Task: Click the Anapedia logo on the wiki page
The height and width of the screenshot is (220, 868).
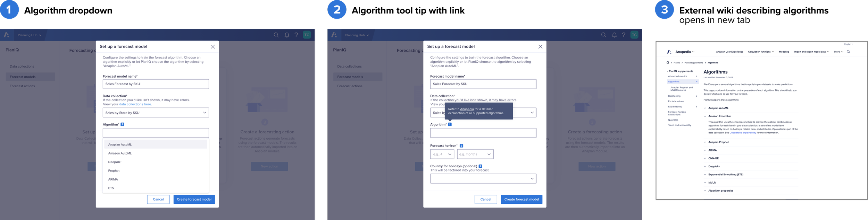Action: 669,52
